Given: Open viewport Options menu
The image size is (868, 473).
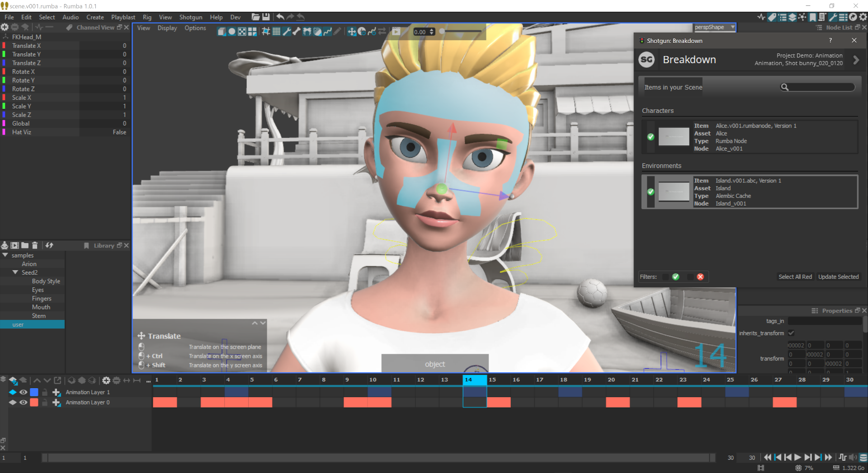Looking at the screenshot, I should pos(195,28).
